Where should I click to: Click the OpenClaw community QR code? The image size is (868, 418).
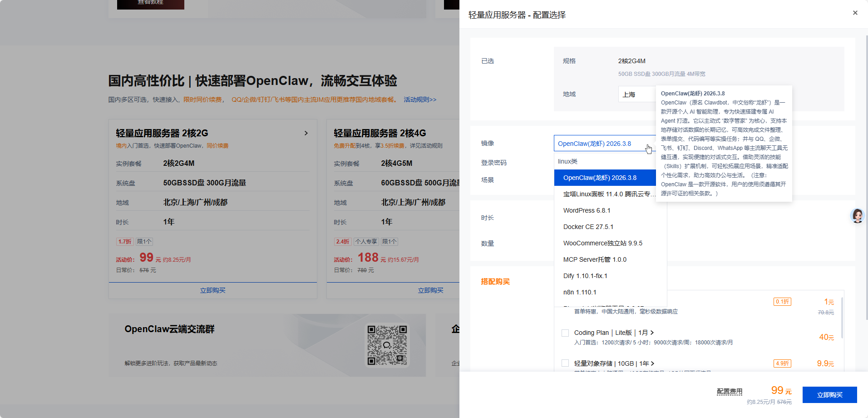coord(387,345)
